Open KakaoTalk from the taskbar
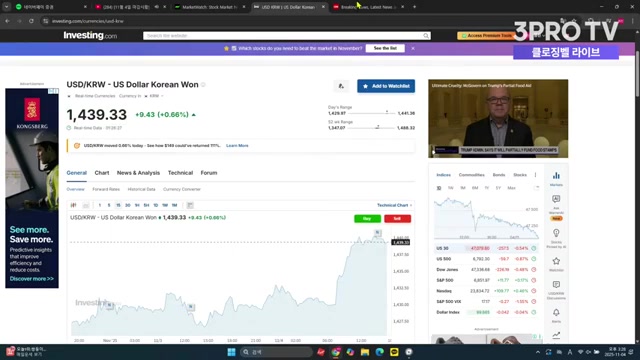This screenshot has height=360, width=640. pos(394,352)
